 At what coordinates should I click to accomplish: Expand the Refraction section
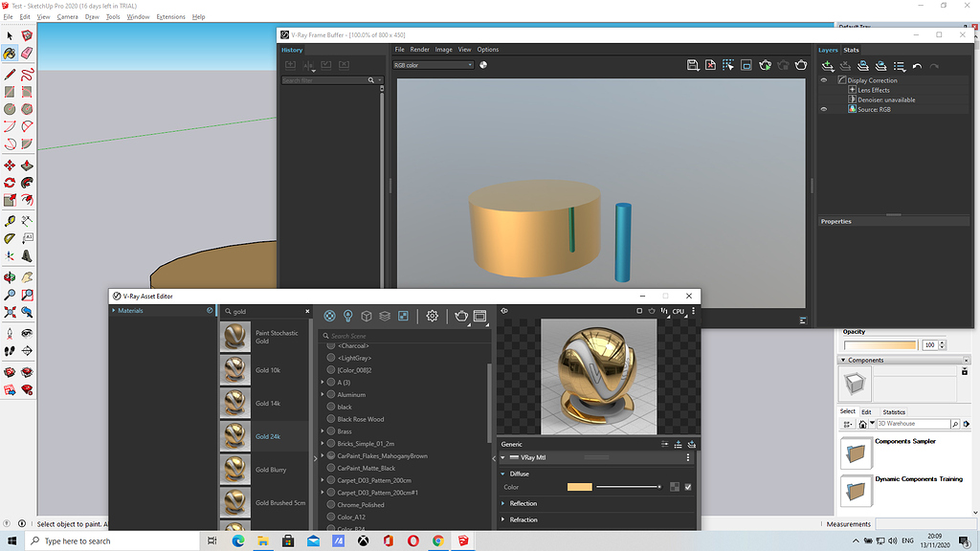point(503,519)
